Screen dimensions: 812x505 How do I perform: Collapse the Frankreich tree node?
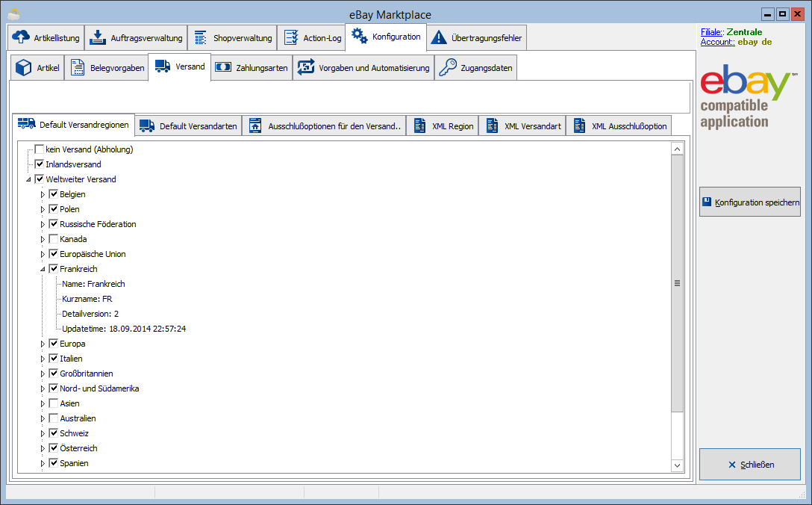coord(43,269)
